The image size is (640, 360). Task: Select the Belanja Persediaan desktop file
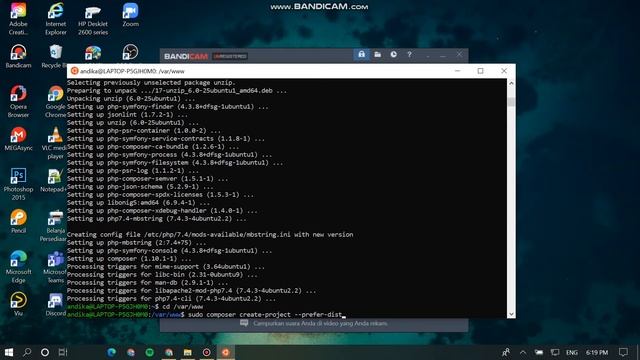click(54, 226)
